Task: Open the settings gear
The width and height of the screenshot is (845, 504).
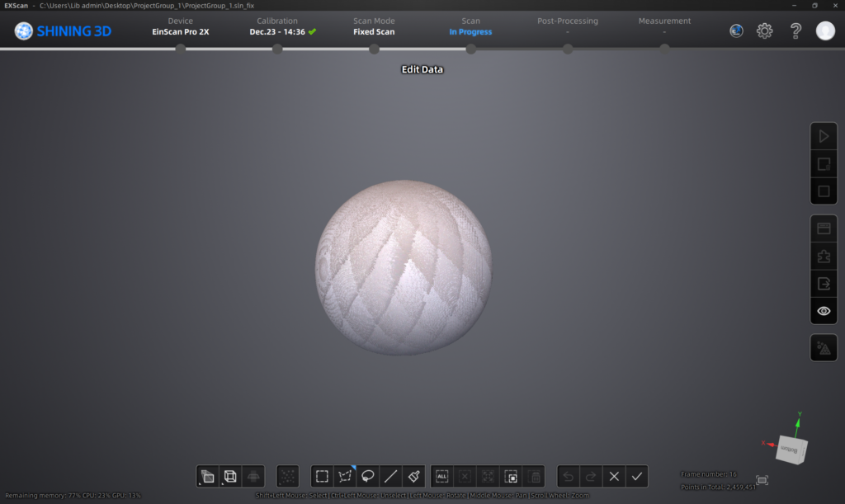Action: click(x=764, y=31)
